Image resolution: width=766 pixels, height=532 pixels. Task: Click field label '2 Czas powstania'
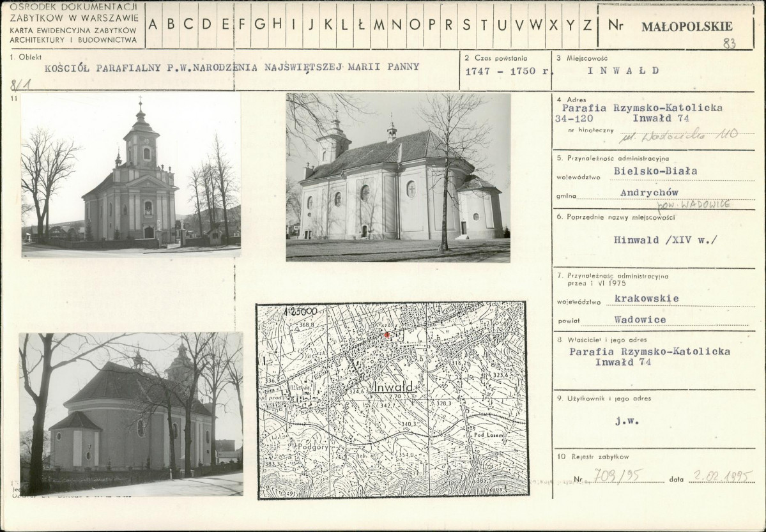click(496, 57)
